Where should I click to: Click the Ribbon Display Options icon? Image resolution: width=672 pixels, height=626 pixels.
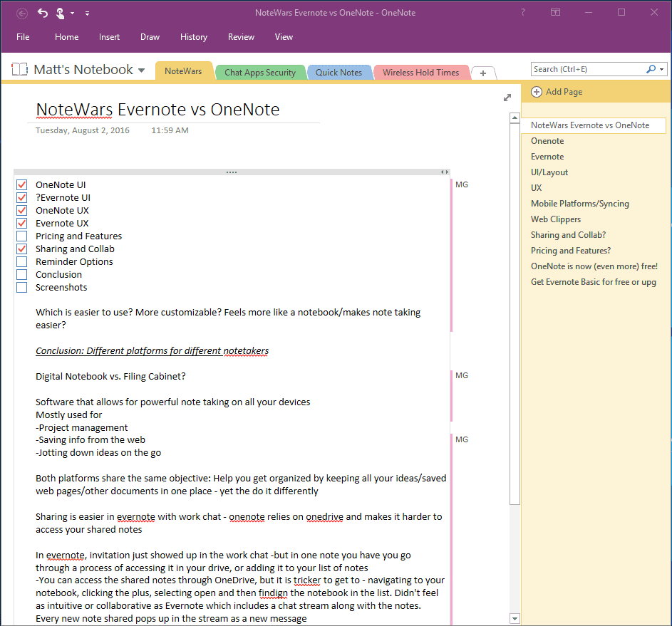[x=555, y=13]
